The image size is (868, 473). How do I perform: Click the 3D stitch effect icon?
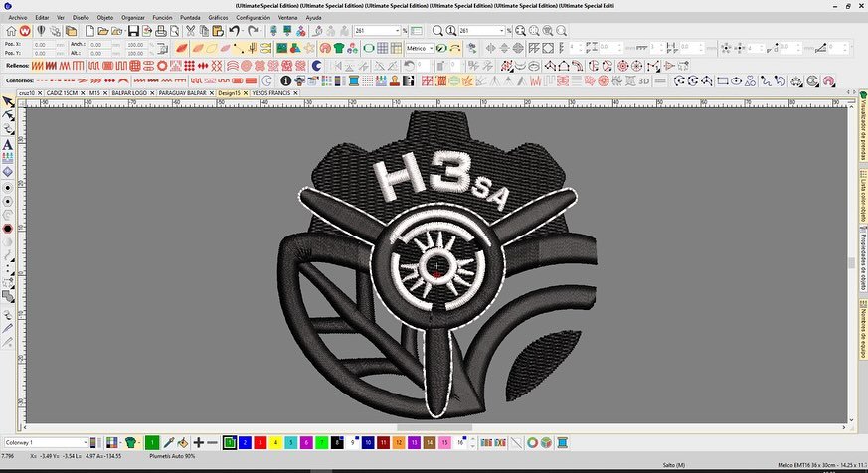pyautogui.click(x=643, y=79)
